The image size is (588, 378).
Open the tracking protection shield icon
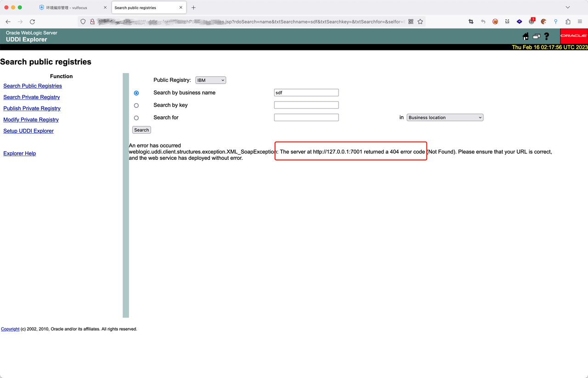coord(83,22)
